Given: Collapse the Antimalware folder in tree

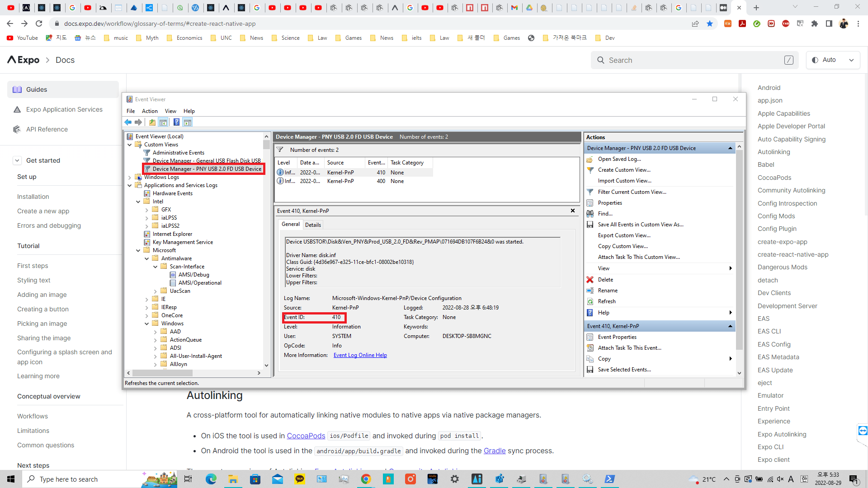Looking at the screenshot, I should (x=147, y=258).
